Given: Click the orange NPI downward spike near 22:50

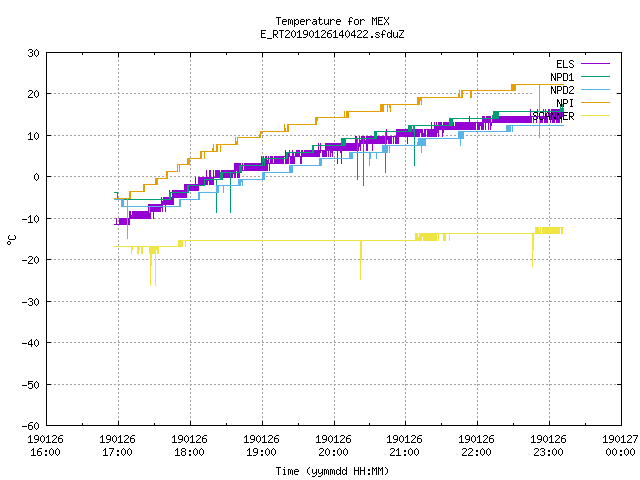Looking at the screenshot, I should tap(539, 111).
